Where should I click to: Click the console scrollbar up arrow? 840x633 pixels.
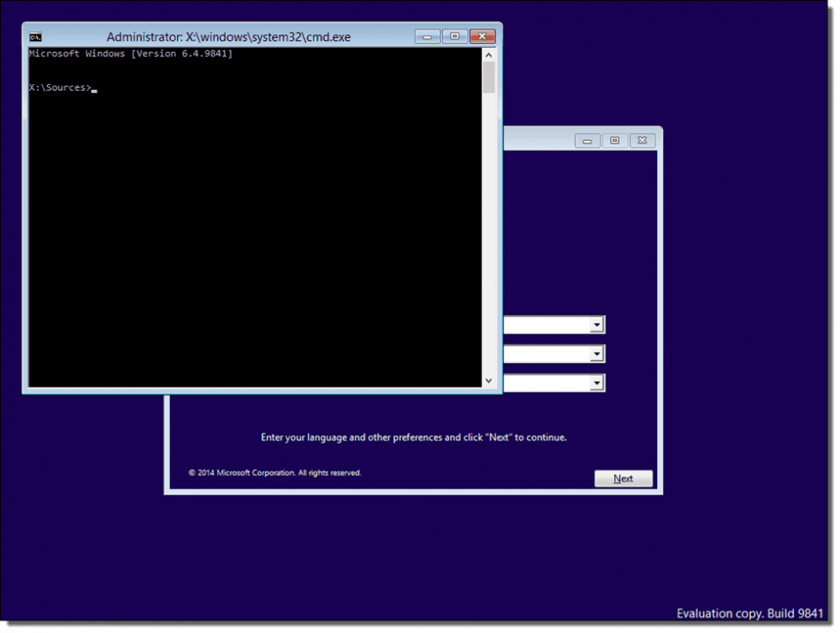(489, 55)
